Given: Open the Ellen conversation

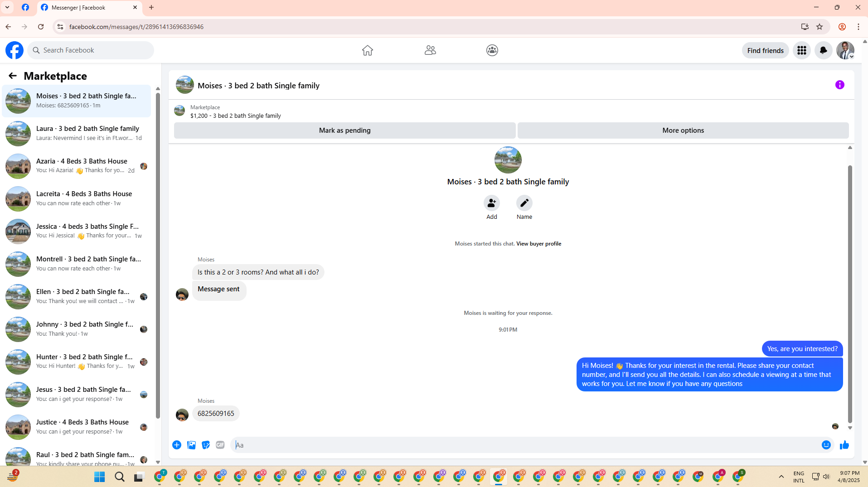Looking at the screenshot, I should click(76, 296).
